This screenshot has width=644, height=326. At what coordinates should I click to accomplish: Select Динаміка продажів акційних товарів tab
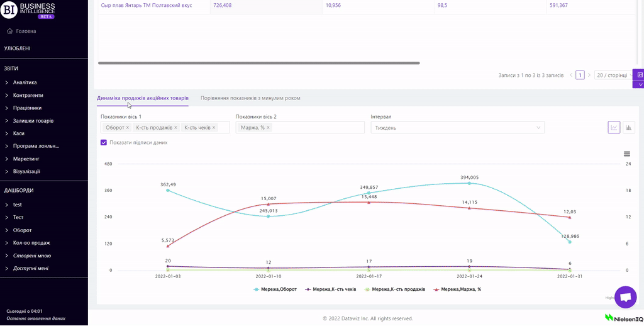tap(143, 98)
